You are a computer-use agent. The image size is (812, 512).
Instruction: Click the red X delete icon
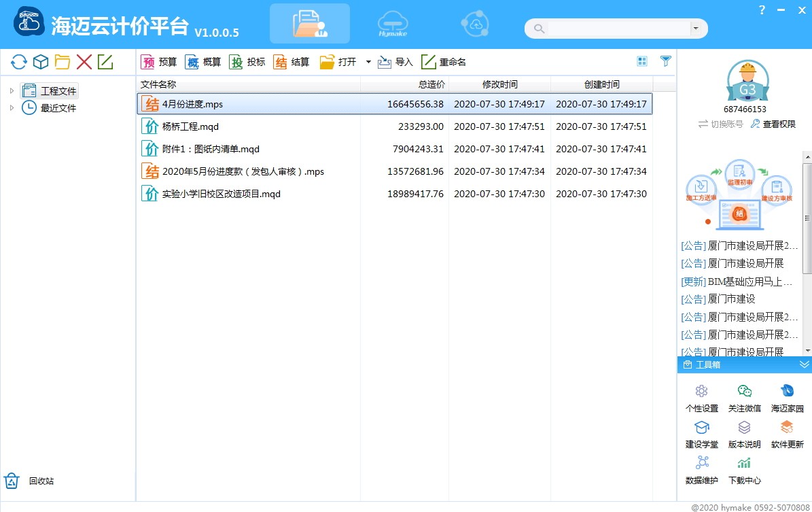[84, 62]
